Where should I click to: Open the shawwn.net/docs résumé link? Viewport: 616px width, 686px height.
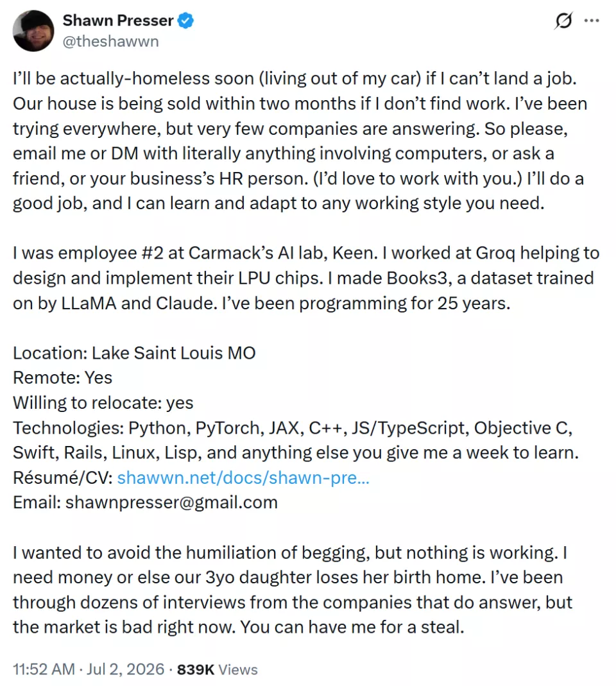click(x=243, y=477)
